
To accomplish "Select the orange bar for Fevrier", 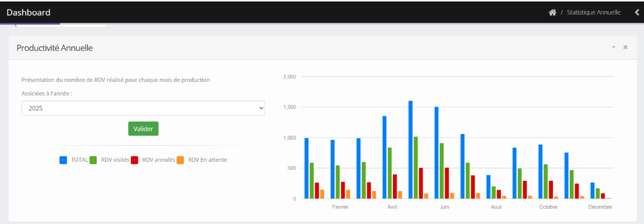I will pyautogui.click(x=348, y=194).
